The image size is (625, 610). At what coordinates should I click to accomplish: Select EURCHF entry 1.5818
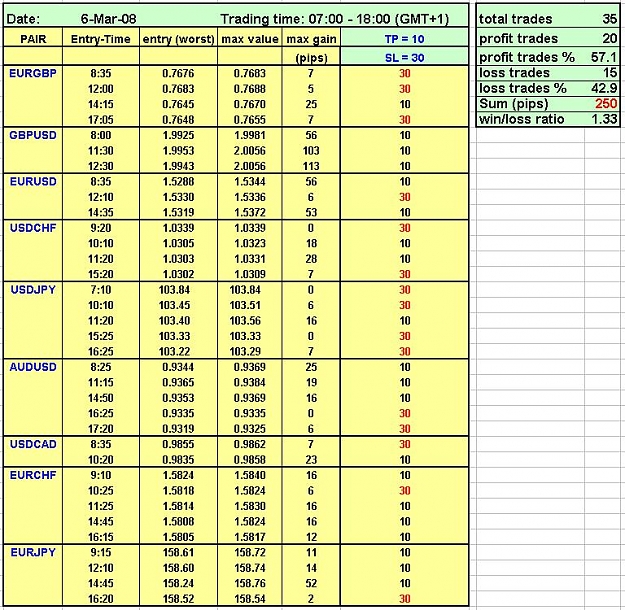(x=178, y=491)
